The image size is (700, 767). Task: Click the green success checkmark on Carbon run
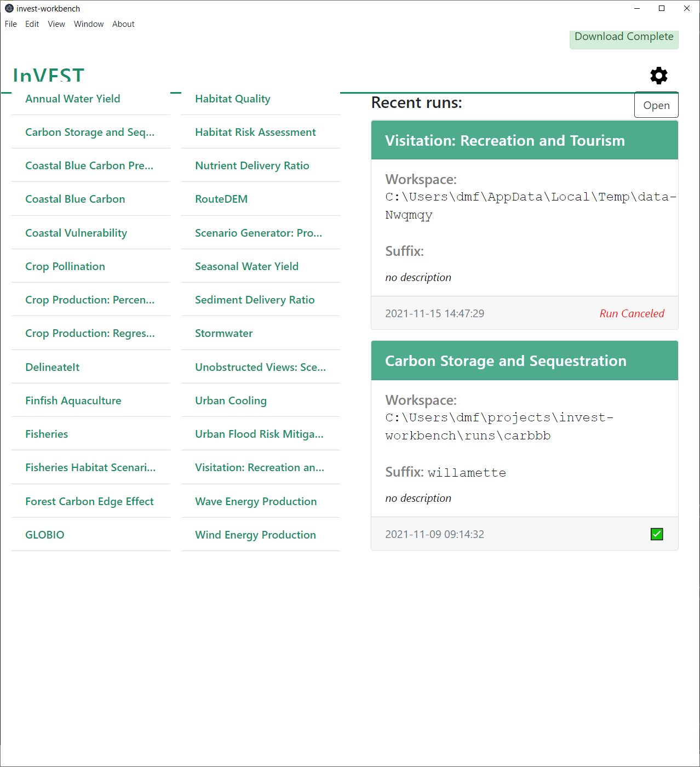[656, 534]
